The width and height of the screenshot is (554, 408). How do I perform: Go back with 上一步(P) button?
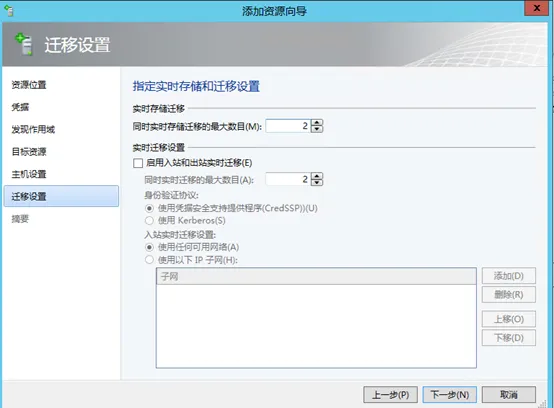tap(390, 395)
